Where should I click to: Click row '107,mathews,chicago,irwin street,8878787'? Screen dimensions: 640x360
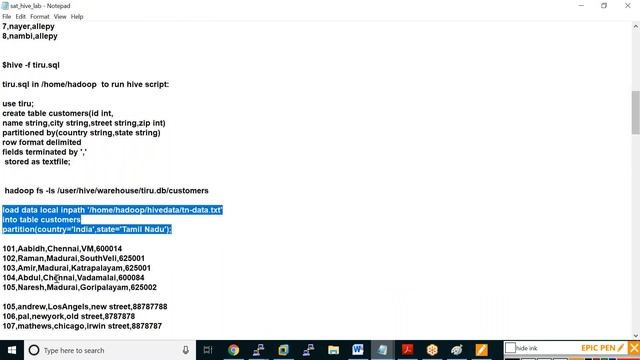(82, 326)
